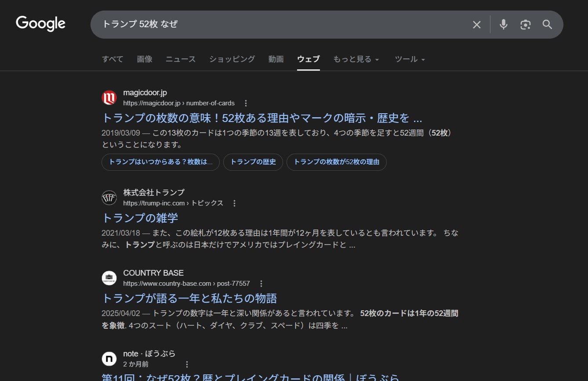Viewport: 588px width, 381px height.
Task: Switch to the 画像 tab
Action: (x=145, y=59)
